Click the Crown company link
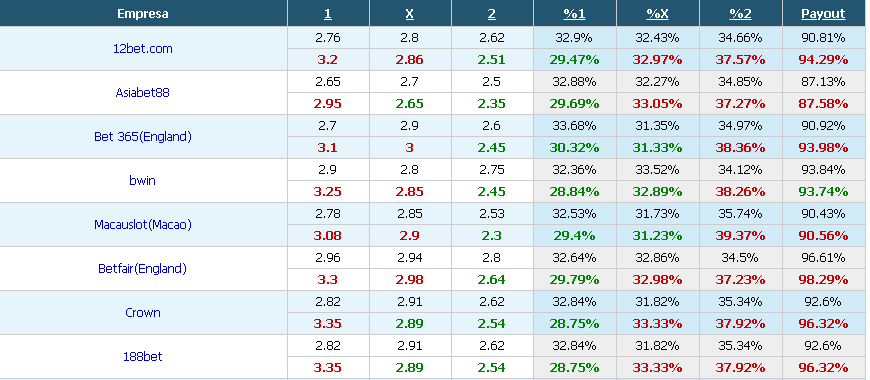 click(143, 312)
